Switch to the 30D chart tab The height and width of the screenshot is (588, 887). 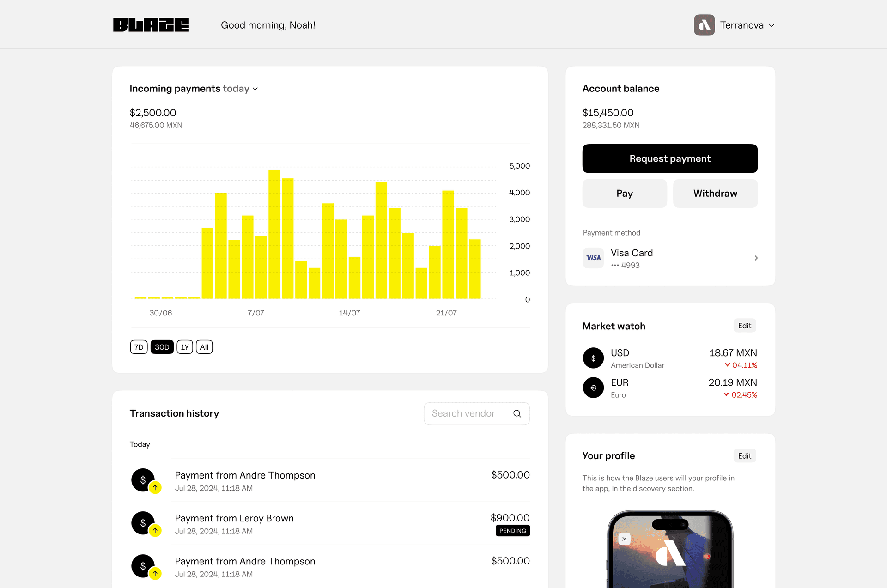[x=162, y=347]
